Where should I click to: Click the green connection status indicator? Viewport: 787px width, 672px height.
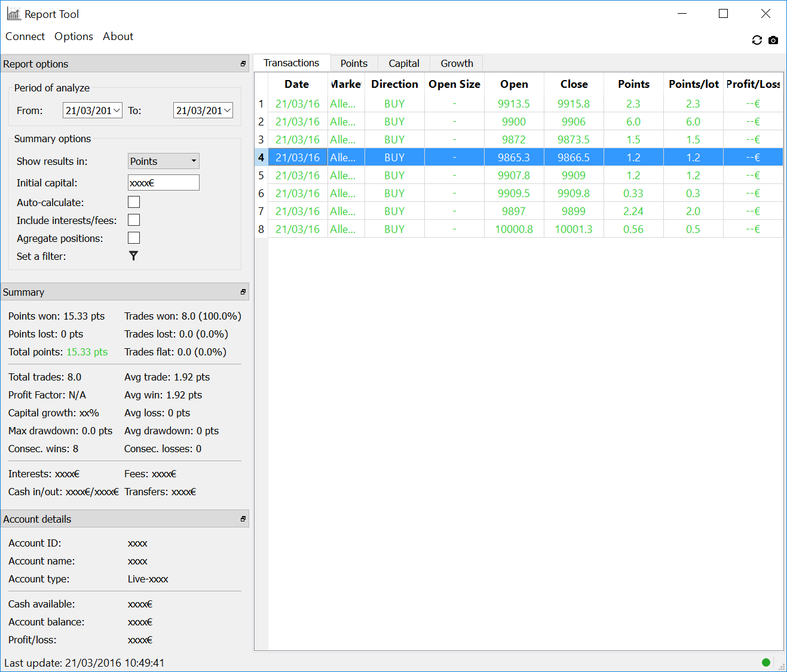(766, 662)
